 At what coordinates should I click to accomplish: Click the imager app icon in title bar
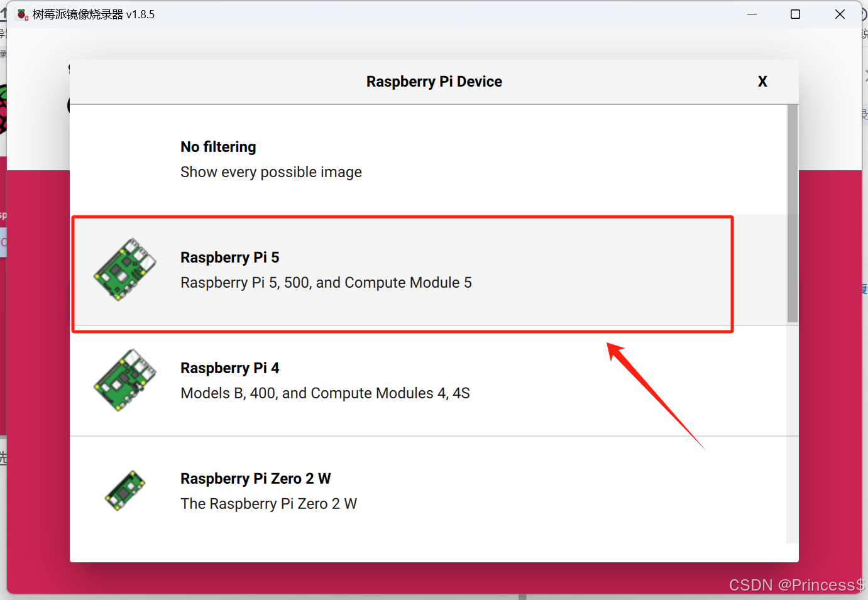23,14
